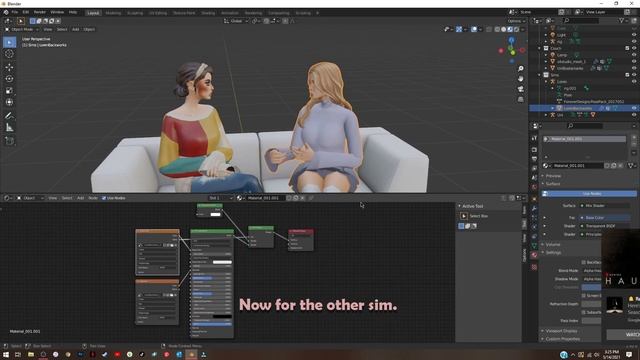Viewport: 640px width, 360px height.
Task: Open node editor Add menu
Action: click(80, 198)
